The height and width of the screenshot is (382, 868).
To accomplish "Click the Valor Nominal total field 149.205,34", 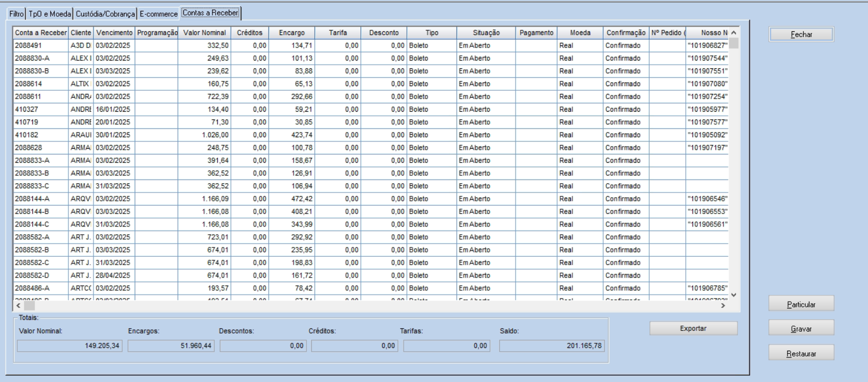I will pyautogui.click(x=69, y=346).
